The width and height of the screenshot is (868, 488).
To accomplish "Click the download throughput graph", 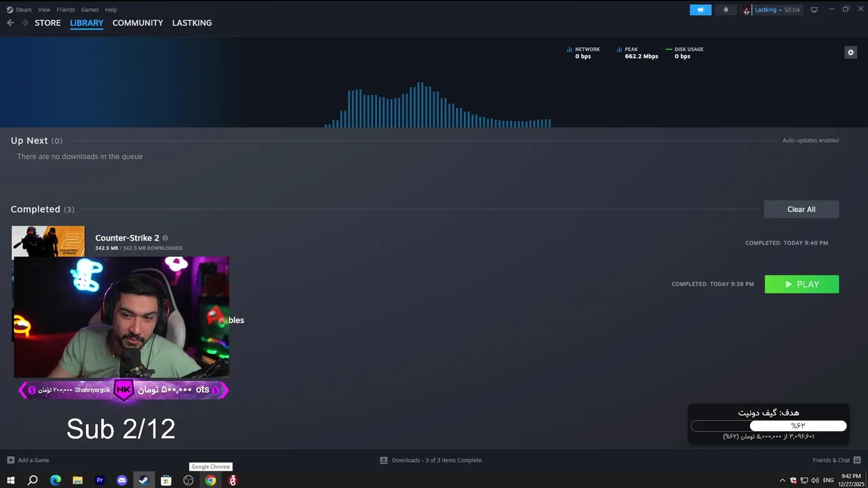I will 438,104.
